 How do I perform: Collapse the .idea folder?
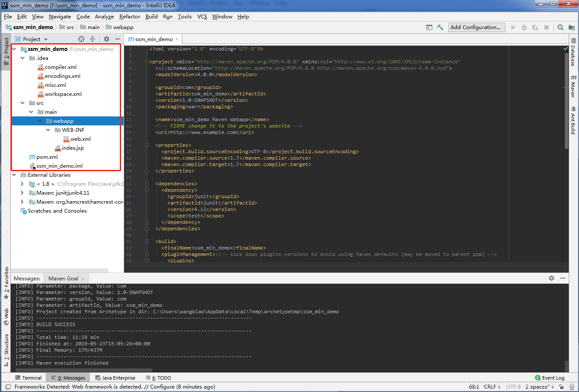tap(23, 58)
